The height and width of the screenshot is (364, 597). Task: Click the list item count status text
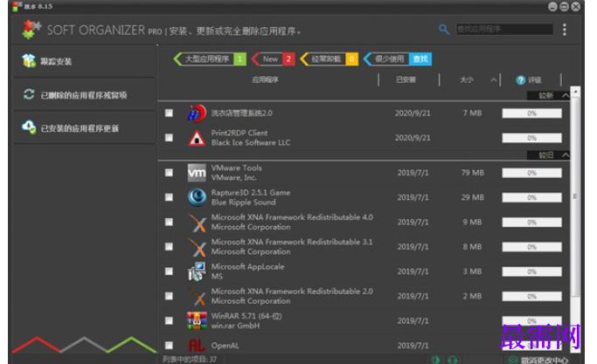[190, 360]
